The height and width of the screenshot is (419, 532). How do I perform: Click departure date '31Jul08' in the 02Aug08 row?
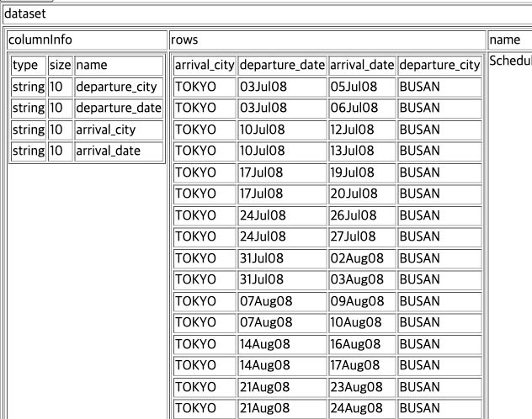(x=282, y=258)
